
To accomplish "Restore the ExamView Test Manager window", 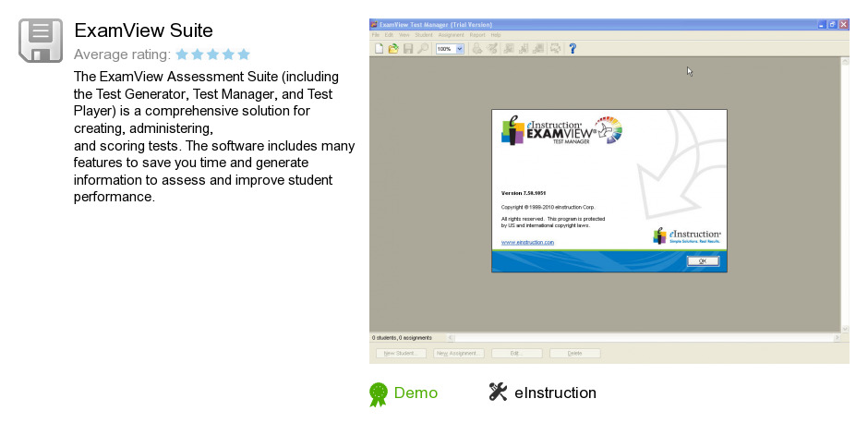I will point(833,24).
